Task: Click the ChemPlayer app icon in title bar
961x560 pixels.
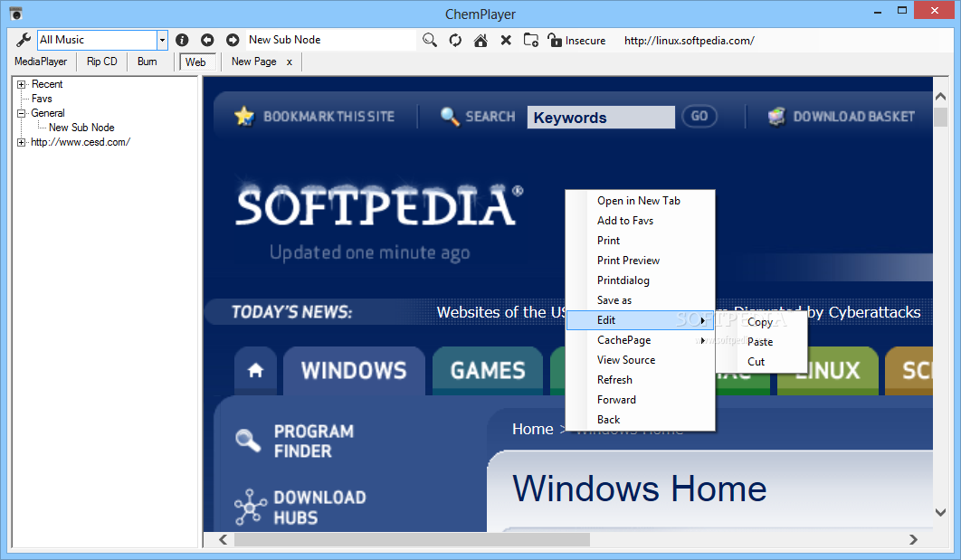Action: point(16,14)
